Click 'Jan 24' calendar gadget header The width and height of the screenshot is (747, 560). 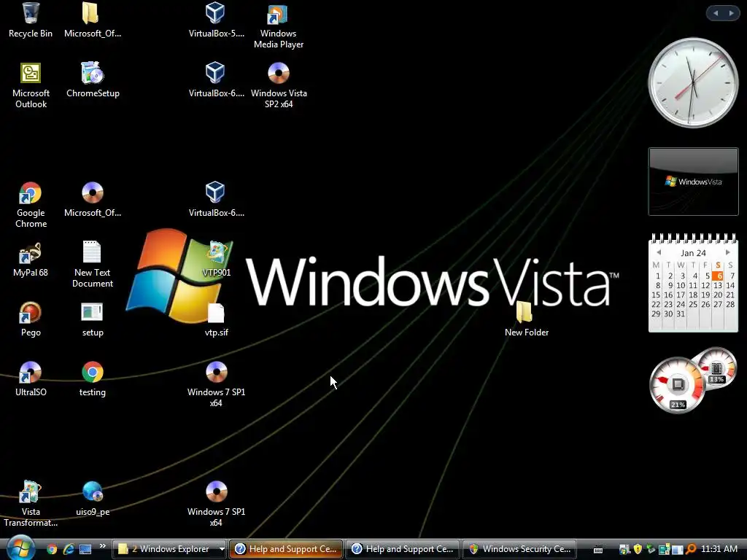click(x=693, y=253)
